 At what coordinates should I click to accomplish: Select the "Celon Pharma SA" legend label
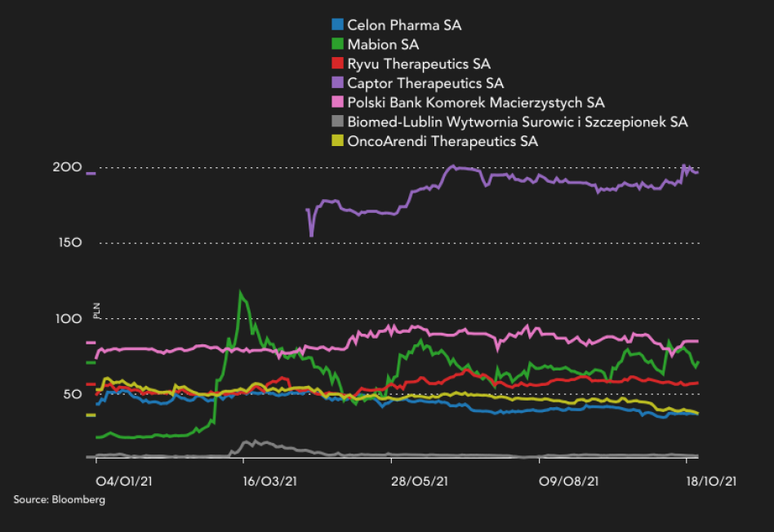click(x=404, y=24)
